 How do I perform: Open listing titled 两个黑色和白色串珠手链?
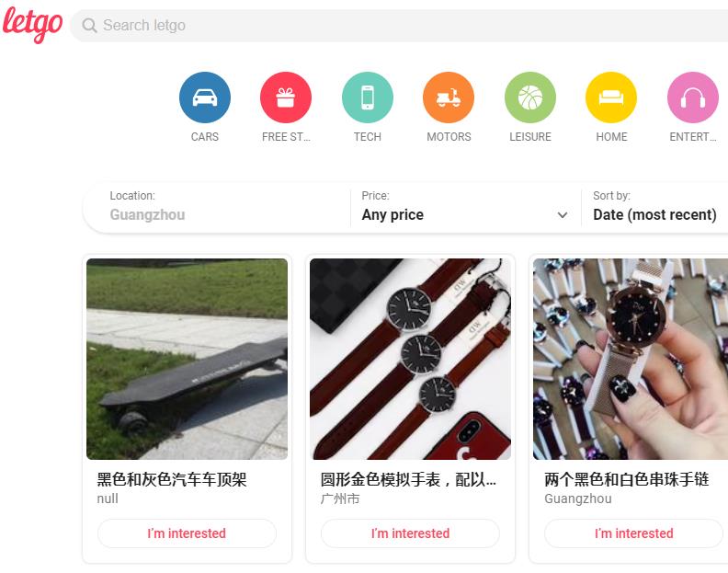pyautogui.click(x=627, y=479)
